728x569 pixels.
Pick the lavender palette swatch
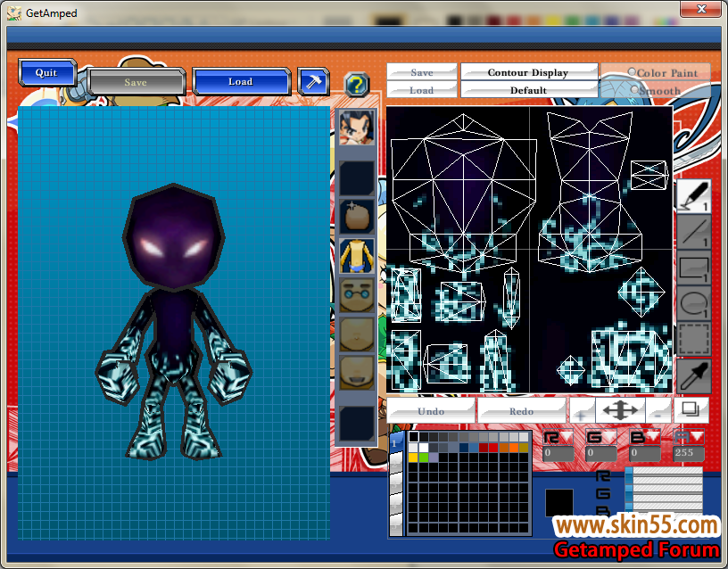[434, 458]
